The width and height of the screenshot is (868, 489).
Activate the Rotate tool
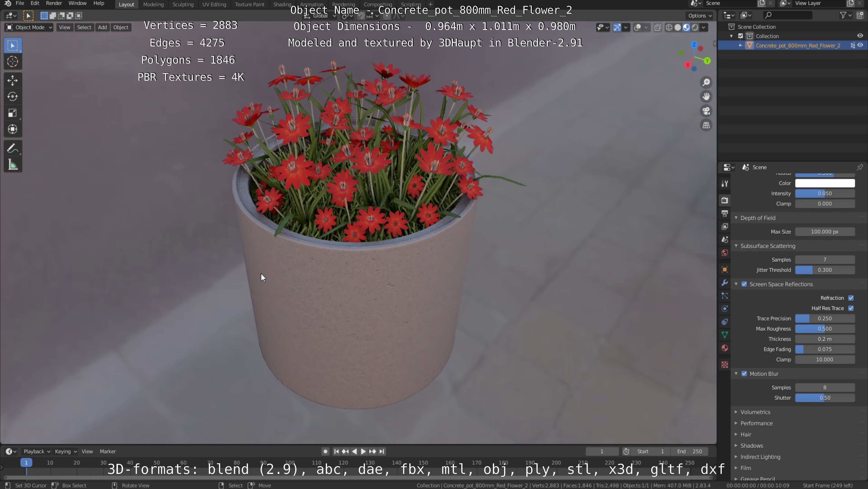(13, 97)
